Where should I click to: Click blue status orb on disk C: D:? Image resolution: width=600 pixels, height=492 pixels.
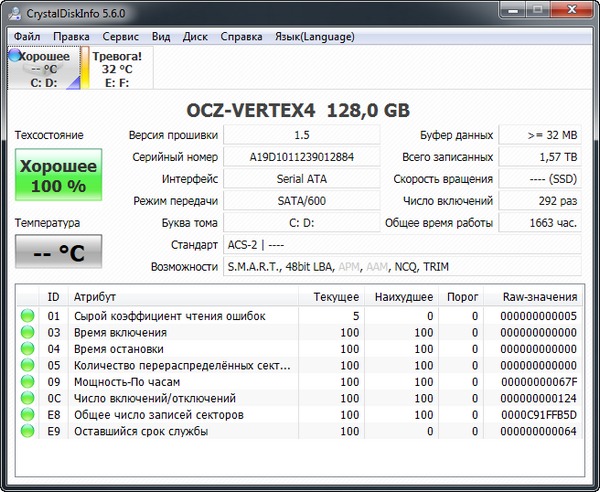14,57
